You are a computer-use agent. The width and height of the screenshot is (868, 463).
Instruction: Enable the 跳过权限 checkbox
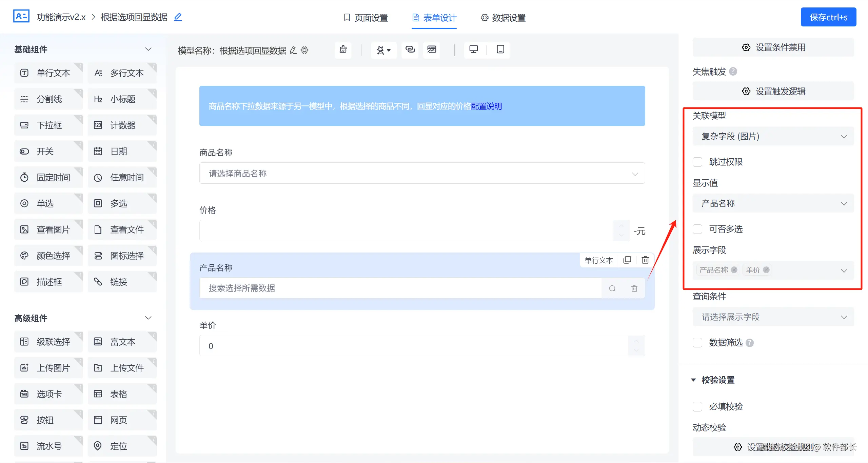(697, 162)
